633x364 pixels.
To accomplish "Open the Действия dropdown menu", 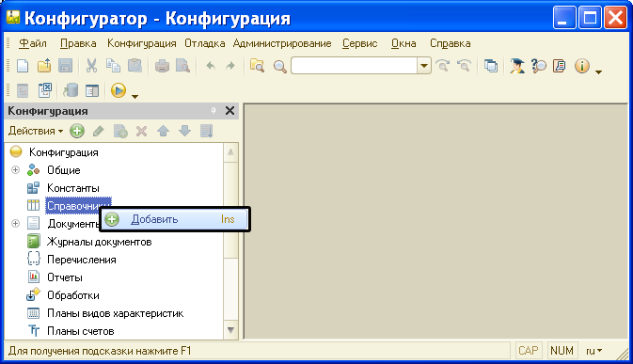I will [x=36, y=131].
